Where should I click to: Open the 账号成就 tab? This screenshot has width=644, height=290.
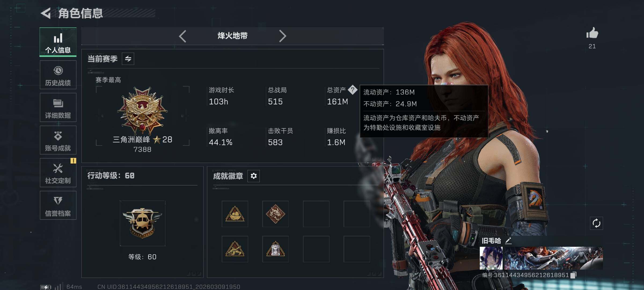(58, 140)
